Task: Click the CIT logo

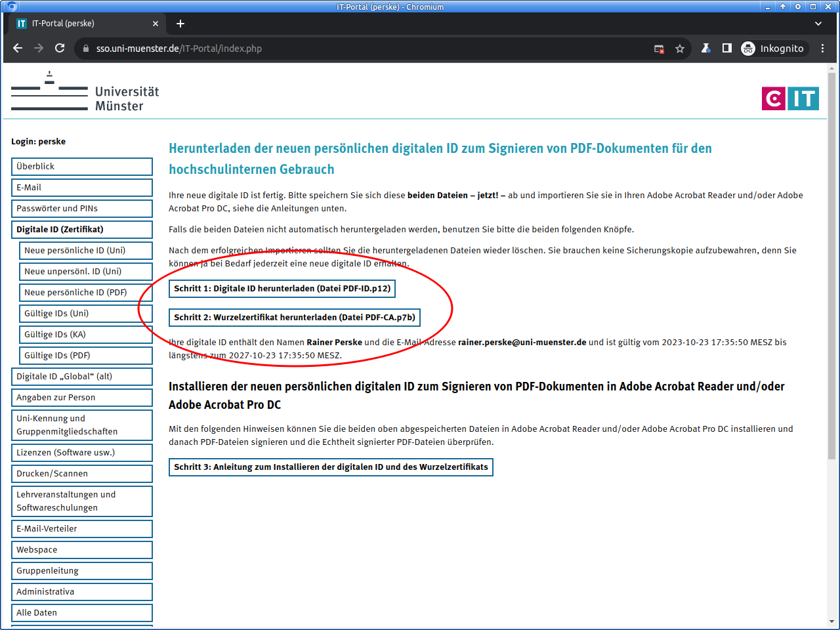Action: 790,98
